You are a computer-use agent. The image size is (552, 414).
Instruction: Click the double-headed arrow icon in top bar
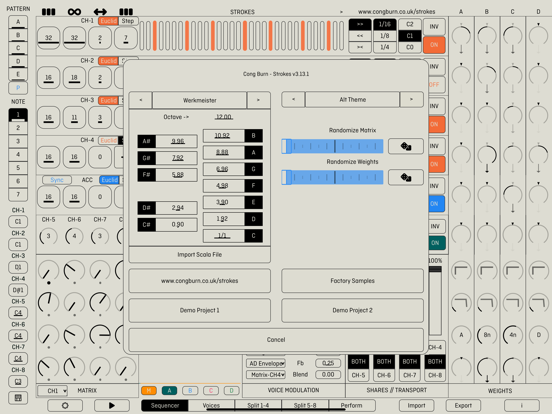pos(100,12)
